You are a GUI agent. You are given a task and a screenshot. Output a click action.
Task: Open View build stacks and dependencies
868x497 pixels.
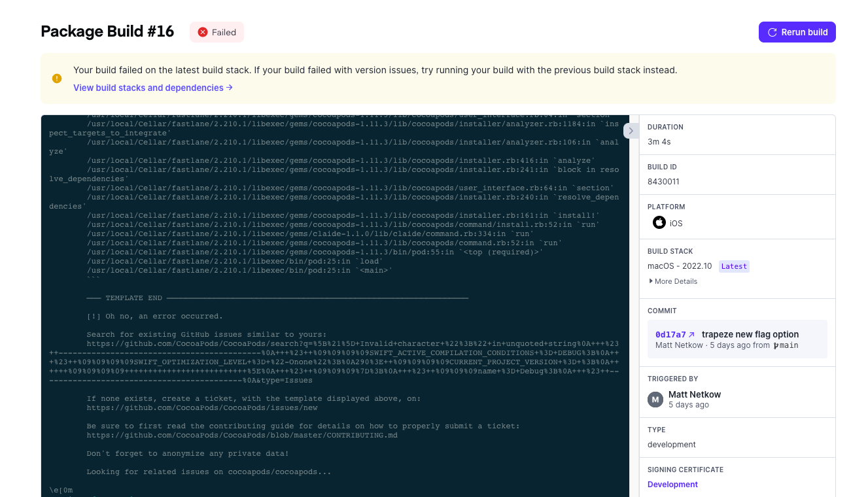coord(148,88)
